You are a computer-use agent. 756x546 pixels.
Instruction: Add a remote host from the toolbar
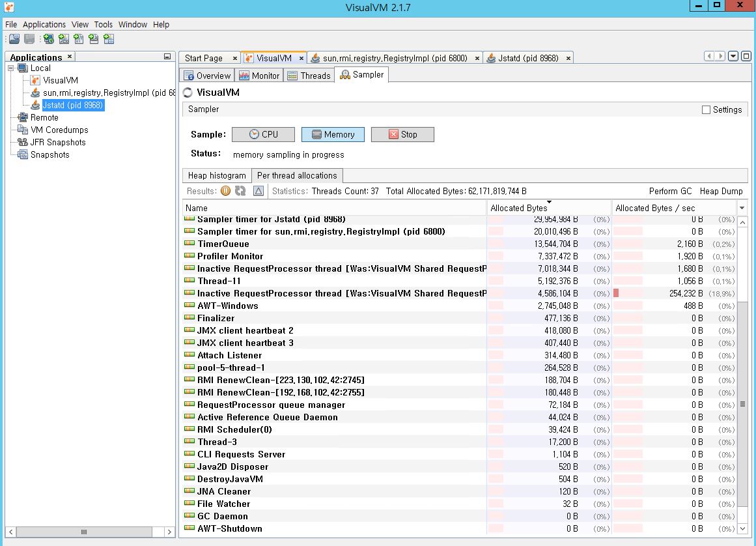[48, 39]
